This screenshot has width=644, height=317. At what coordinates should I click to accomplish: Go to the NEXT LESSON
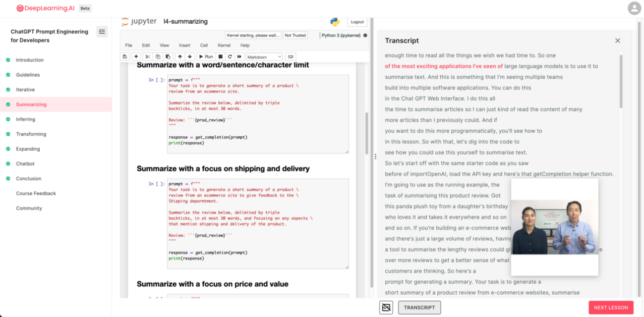611,308
